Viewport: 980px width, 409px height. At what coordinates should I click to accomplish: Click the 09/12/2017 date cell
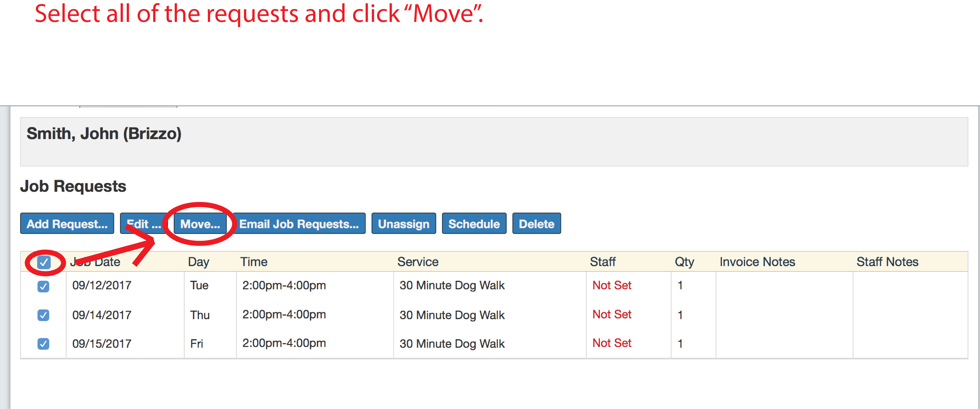(102, 285)
